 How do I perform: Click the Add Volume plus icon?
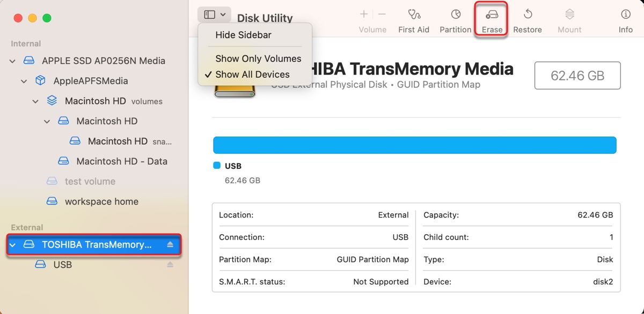pos(364,14)
